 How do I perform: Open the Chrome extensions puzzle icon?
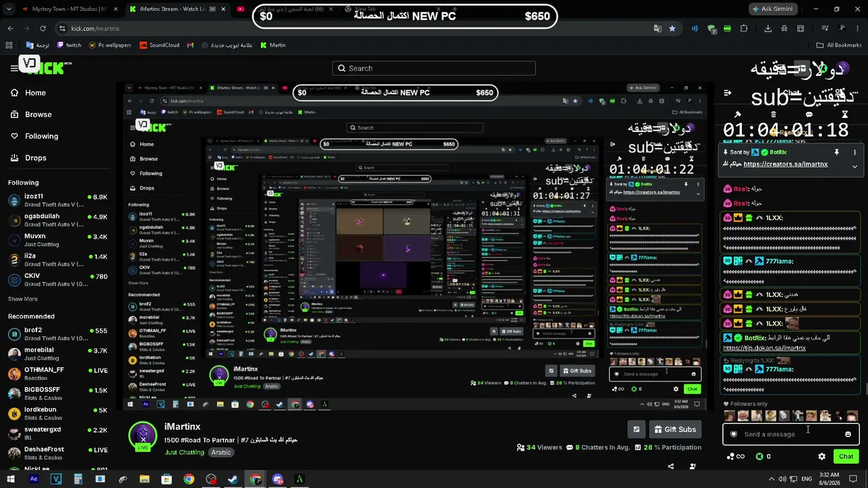744,28
